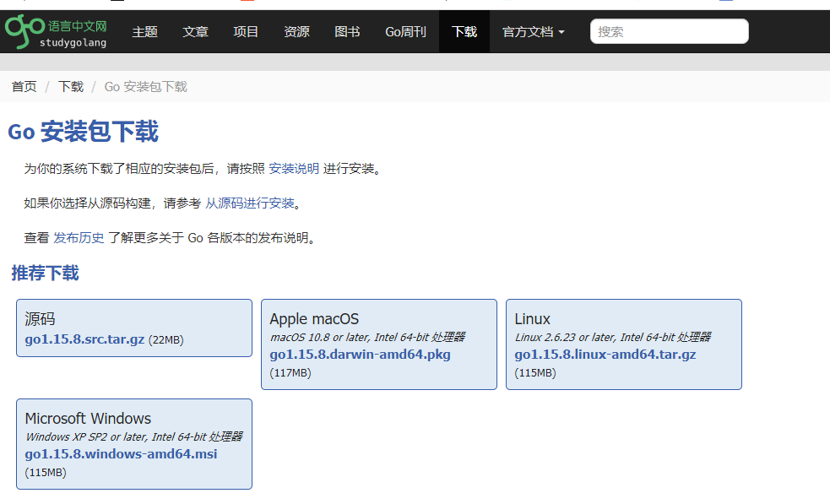Viewport: 830px width, 504px height.
Task: Click the Linux 2.6.23 or later requirement text
Action: [613, 337]
